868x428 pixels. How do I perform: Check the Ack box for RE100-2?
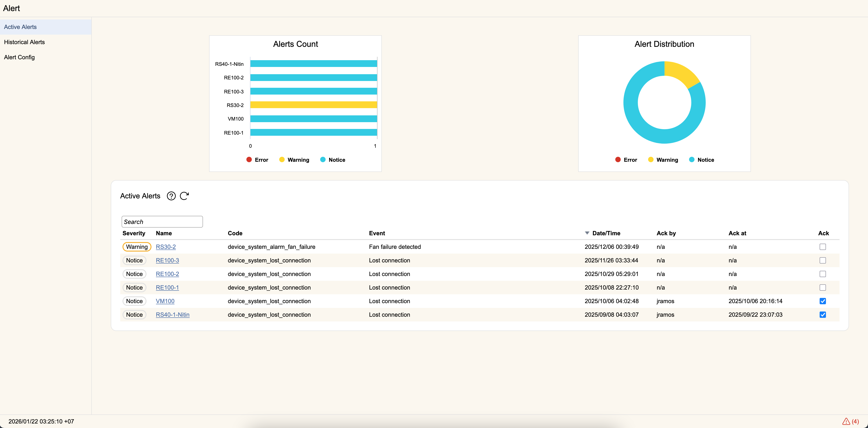(823, 274)
